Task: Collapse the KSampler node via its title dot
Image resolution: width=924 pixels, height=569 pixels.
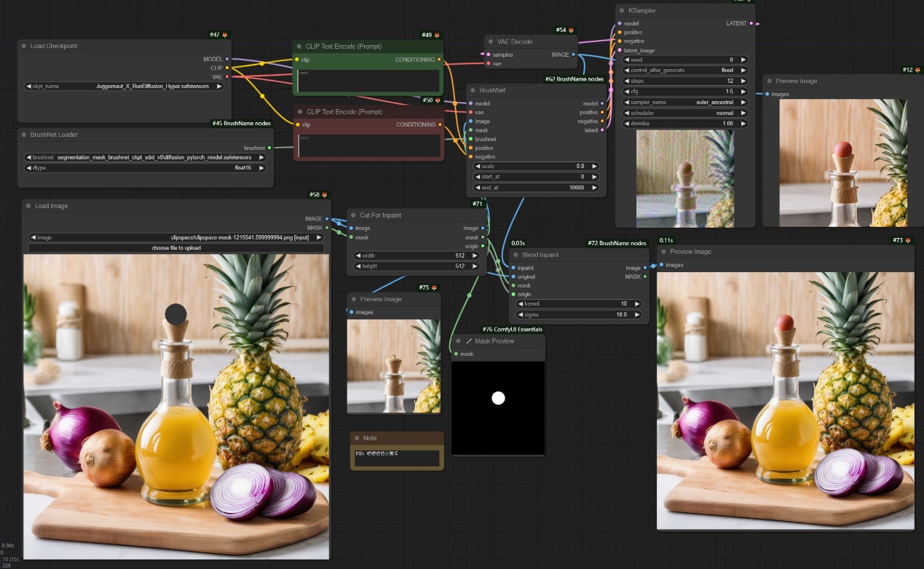Action: 621,11
